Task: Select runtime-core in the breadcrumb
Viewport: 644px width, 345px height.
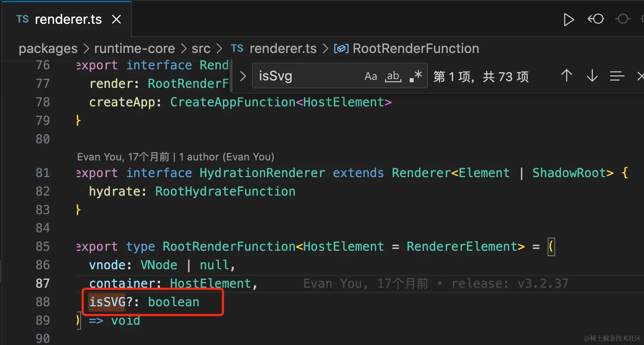Action: coord(134,48)
